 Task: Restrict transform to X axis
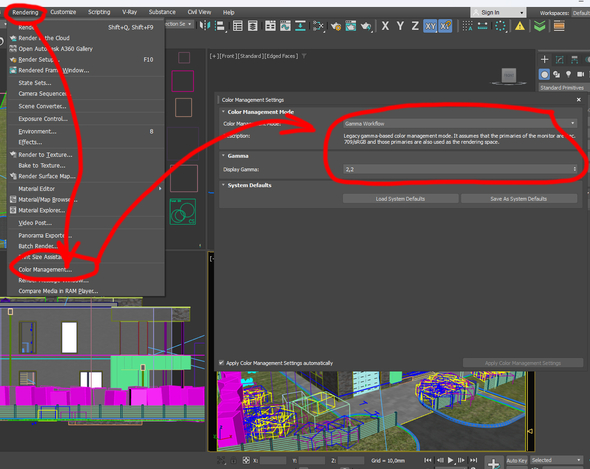click(385, 26)
